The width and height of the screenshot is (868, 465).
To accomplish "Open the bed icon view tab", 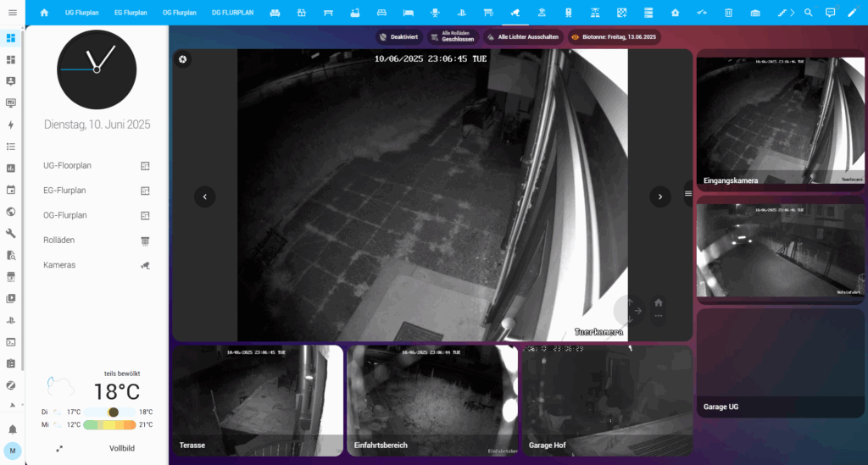I will 408,13.
